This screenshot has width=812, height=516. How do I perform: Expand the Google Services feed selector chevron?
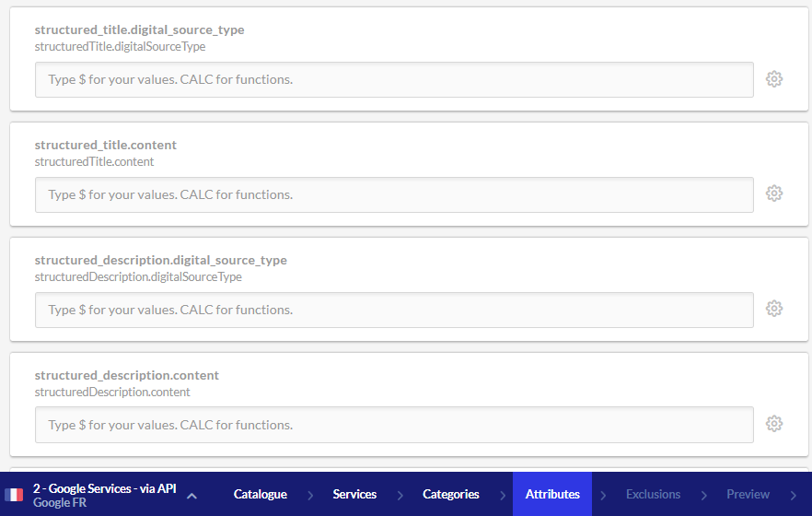191,496
